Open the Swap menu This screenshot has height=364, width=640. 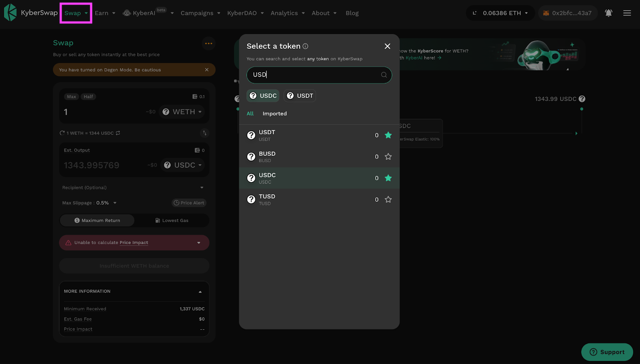76,13
